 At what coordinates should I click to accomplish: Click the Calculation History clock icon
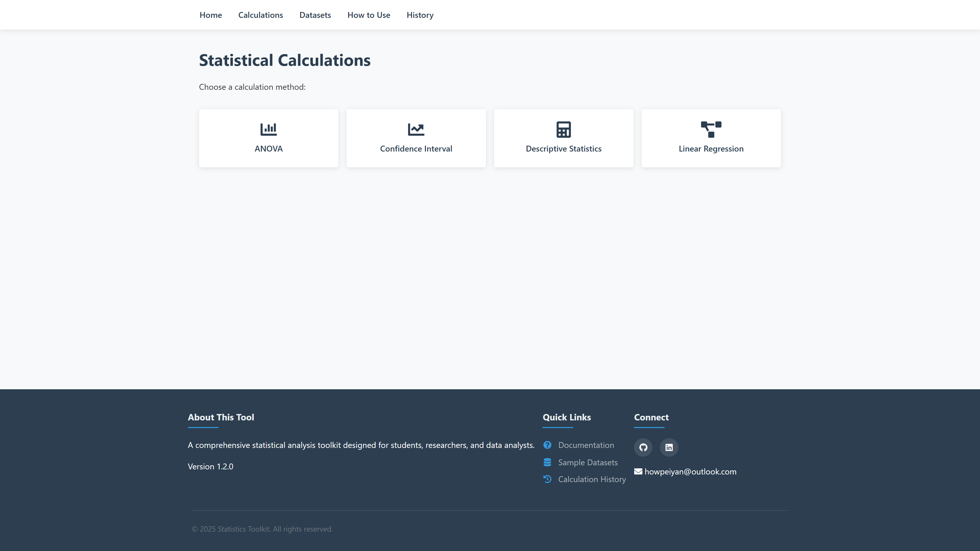(x=547, y=479)
